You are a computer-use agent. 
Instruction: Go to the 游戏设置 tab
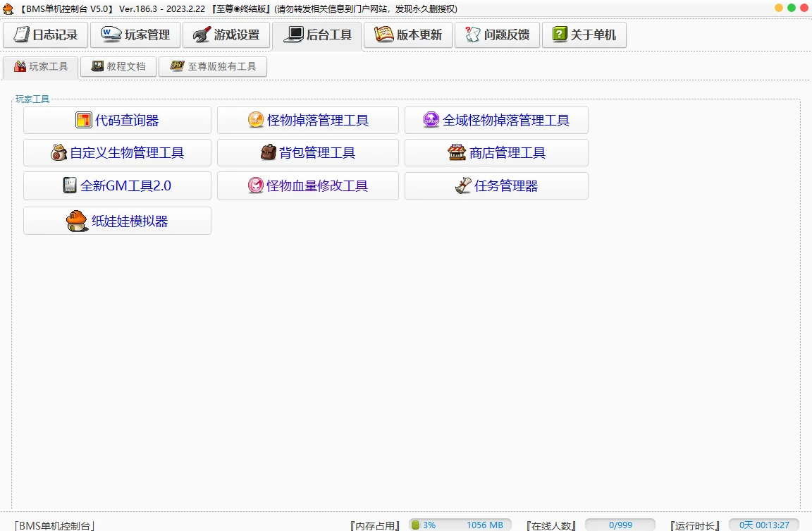coord(226,35)
